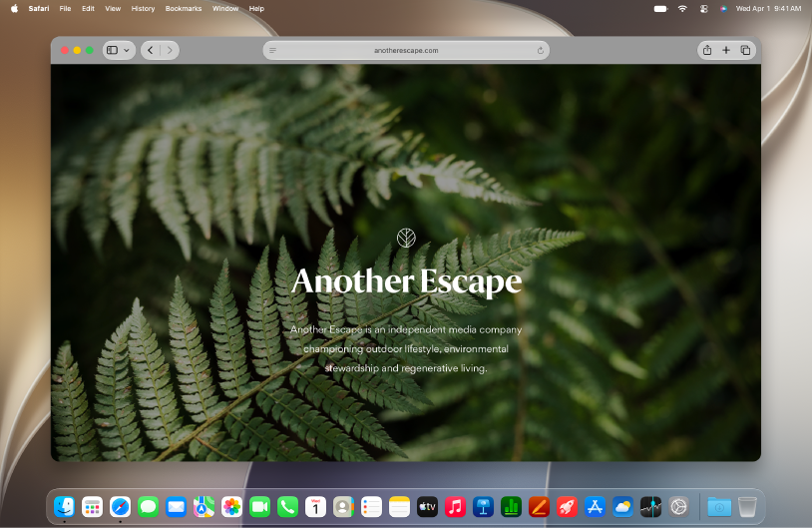Open the Window menu
Image resolution: width=812 pixels, height=528 pixels.
pyautogui.click(x=225, y=8)
